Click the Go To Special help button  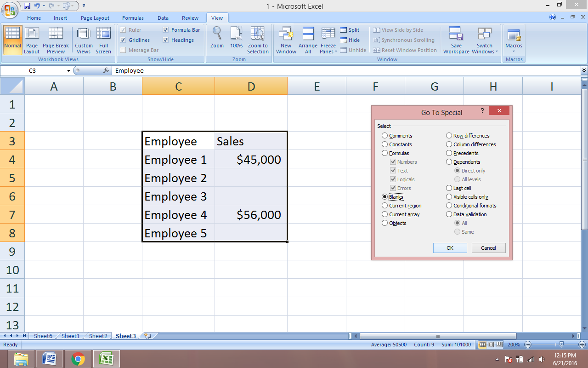coord(482,110)
